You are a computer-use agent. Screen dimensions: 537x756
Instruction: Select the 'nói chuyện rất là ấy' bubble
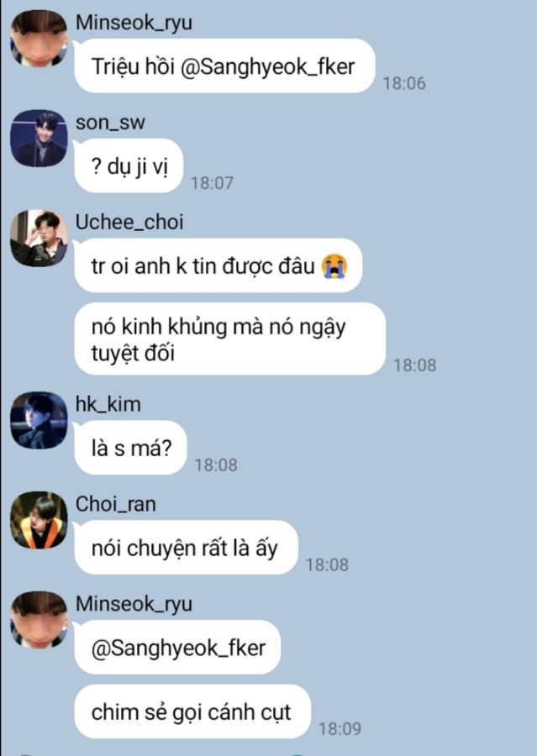click(187, 548)
